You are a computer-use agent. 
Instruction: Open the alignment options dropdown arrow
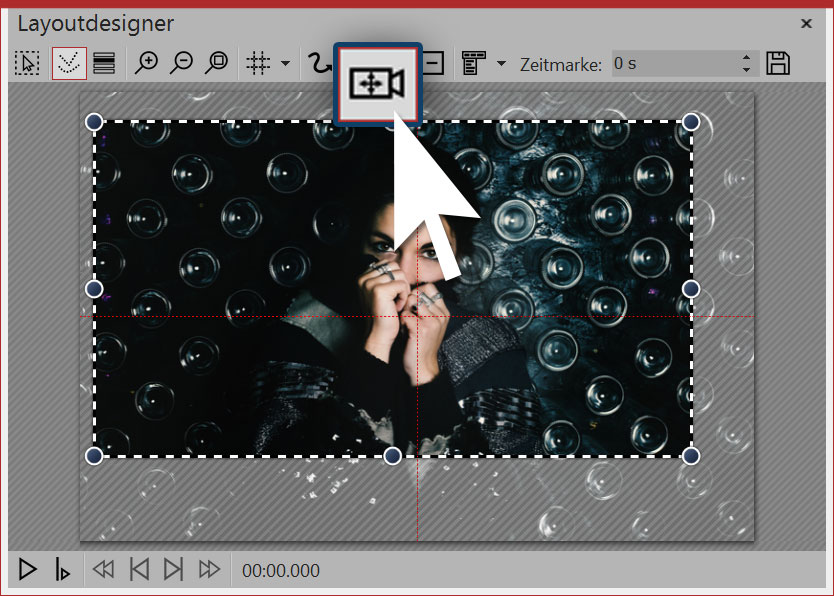pyautogui.click(x=501, y=64)
